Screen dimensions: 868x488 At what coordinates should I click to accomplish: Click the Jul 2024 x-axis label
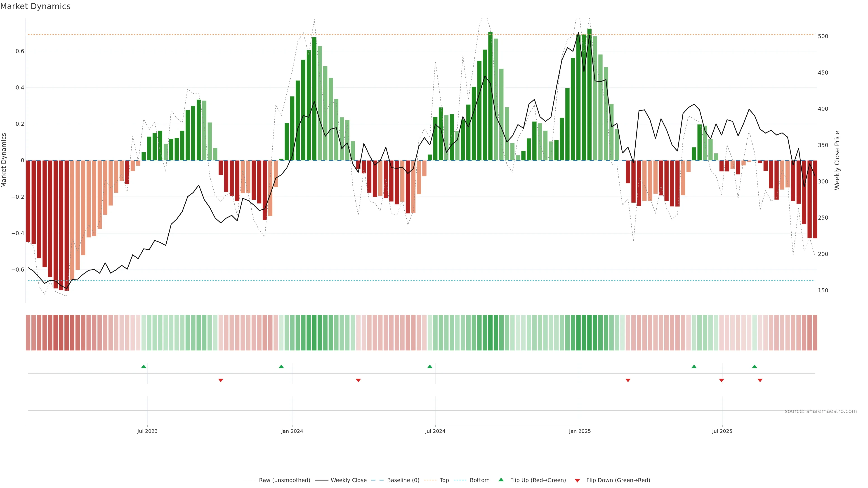click(435, 431)
